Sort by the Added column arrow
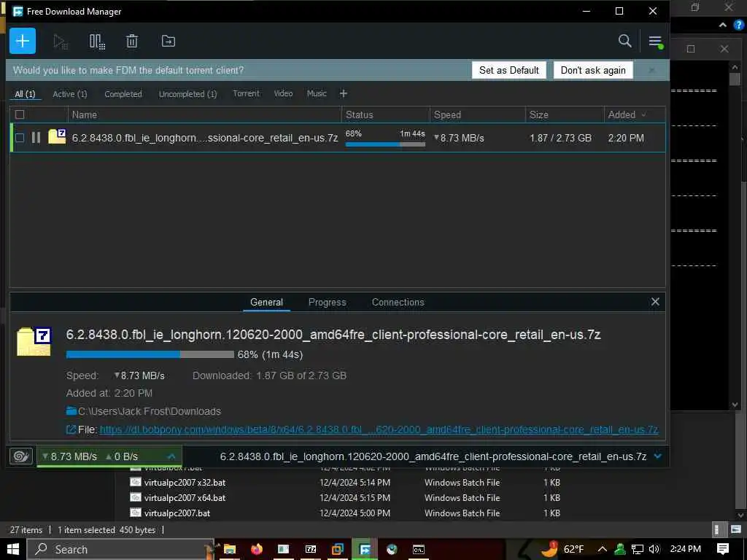Image resolution: width=747 pixels, height=560 pixels. (x=644, y=114)
